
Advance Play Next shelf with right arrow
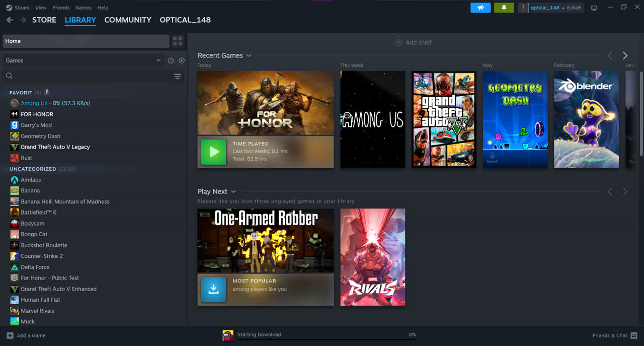pos(625,191)
